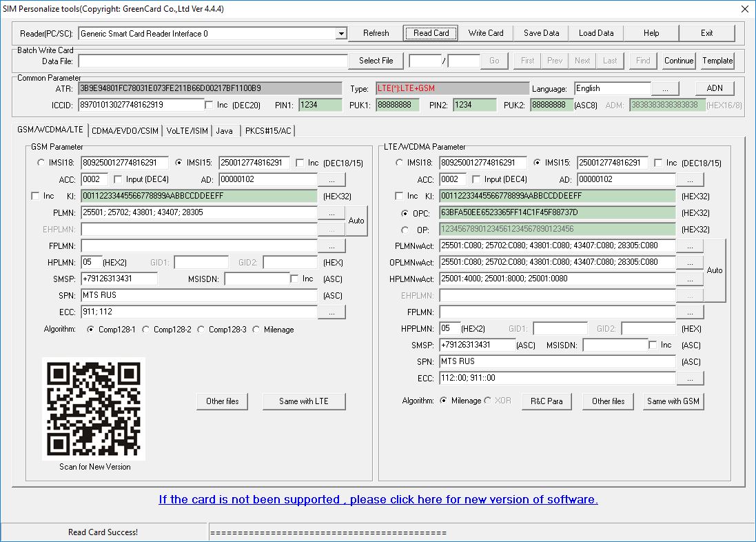Switch to the CDMA/EVDO/CSIM tab
756x542 pixels.
tap(125, 130)
